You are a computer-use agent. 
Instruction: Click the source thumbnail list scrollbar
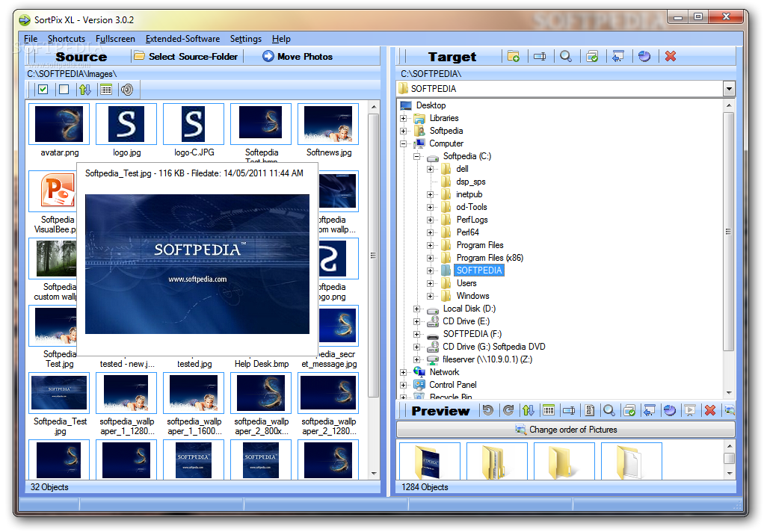374,256
